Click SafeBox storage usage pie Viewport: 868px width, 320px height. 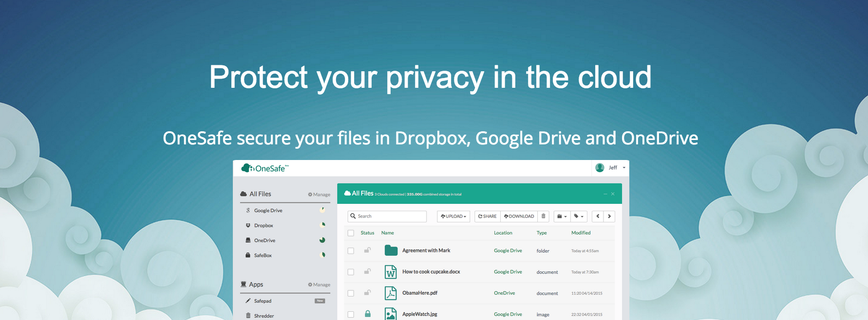point(322,255)
